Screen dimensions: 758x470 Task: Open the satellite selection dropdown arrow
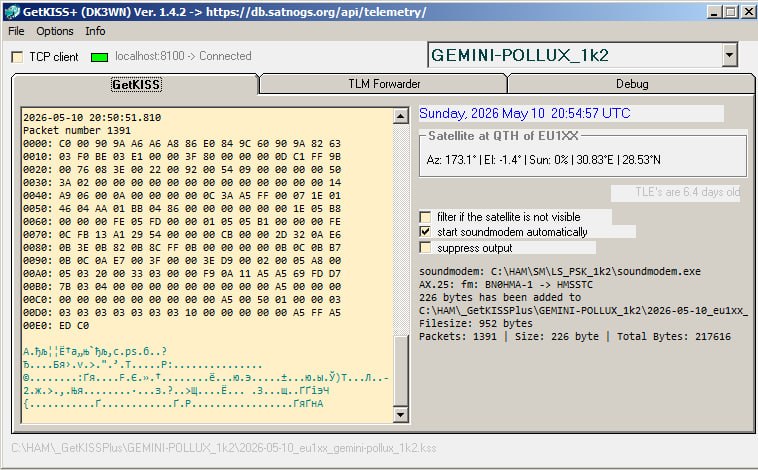point(730,55)
